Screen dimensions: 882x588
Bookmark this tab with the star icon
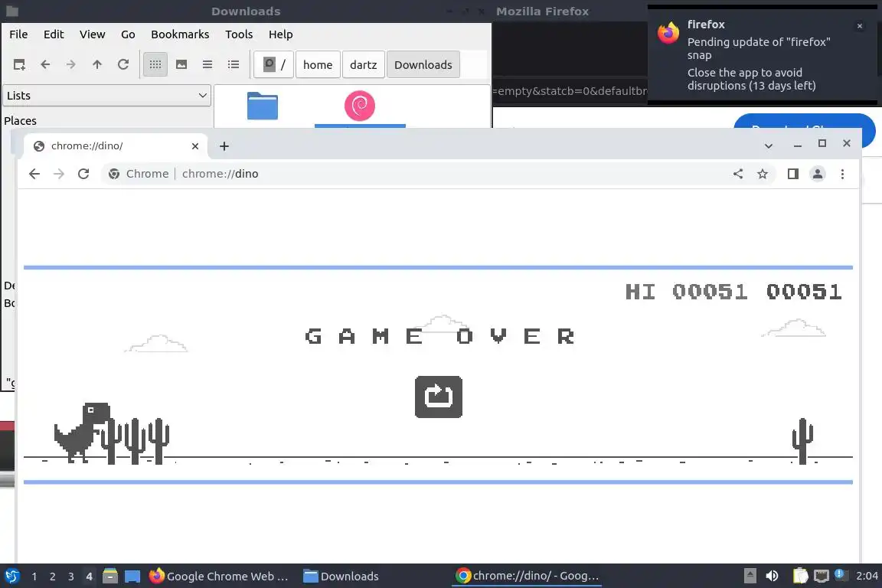763,174
